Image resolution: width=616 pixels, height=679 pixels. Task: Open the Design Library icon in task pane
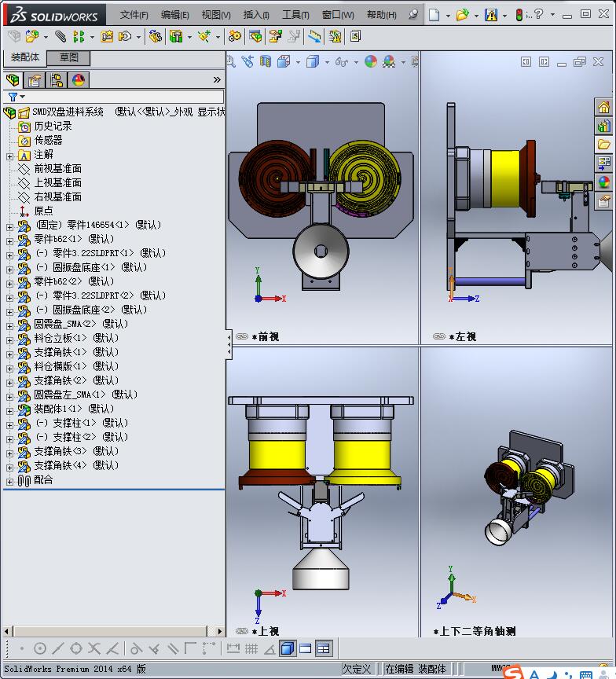point(603,126)
